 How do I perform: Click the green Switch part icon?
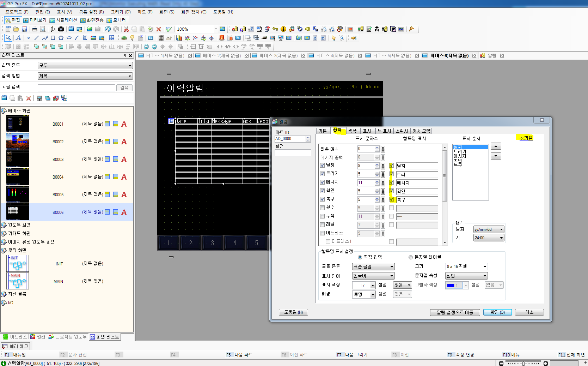(124, 38)
